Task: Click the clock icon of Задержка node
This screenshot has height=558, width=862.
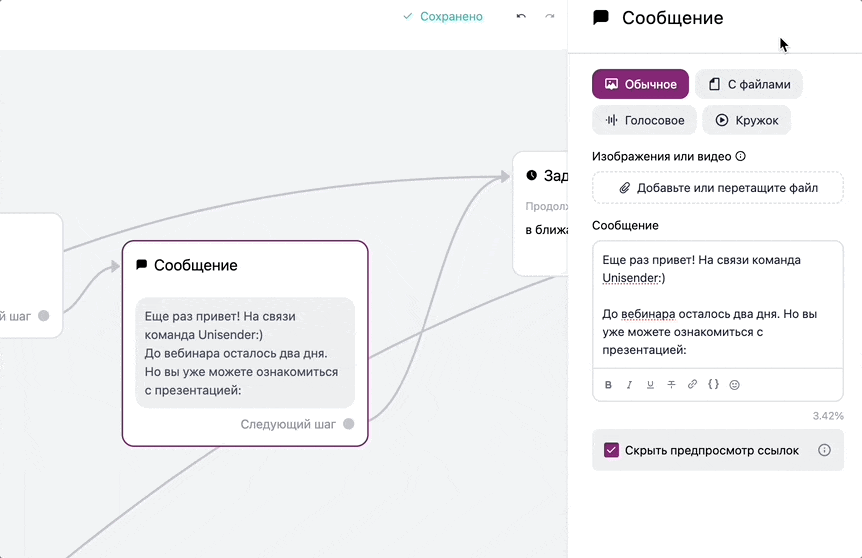Action: coord(531,175)
